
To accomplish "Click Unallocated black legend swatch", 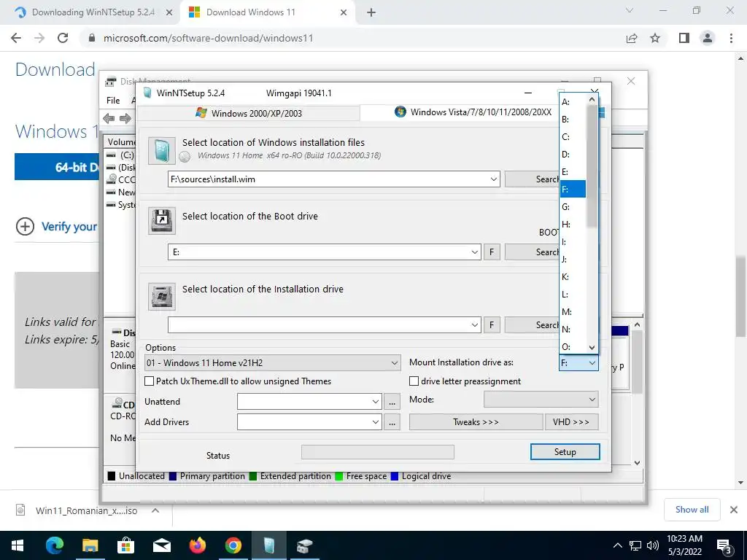I will (x=112, y=476).
